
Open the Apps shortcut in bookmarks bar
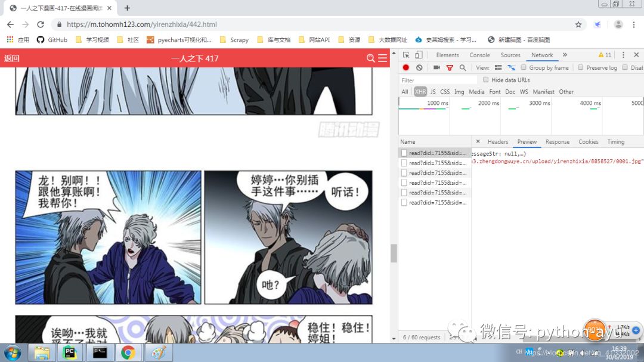coord(18,40)
